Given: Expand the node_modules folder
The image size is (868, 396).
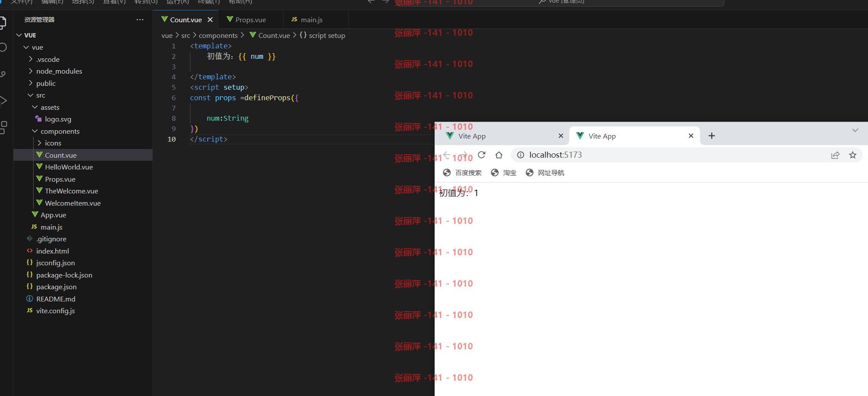Looking at the screenshot, I should (x=83, y=71).
